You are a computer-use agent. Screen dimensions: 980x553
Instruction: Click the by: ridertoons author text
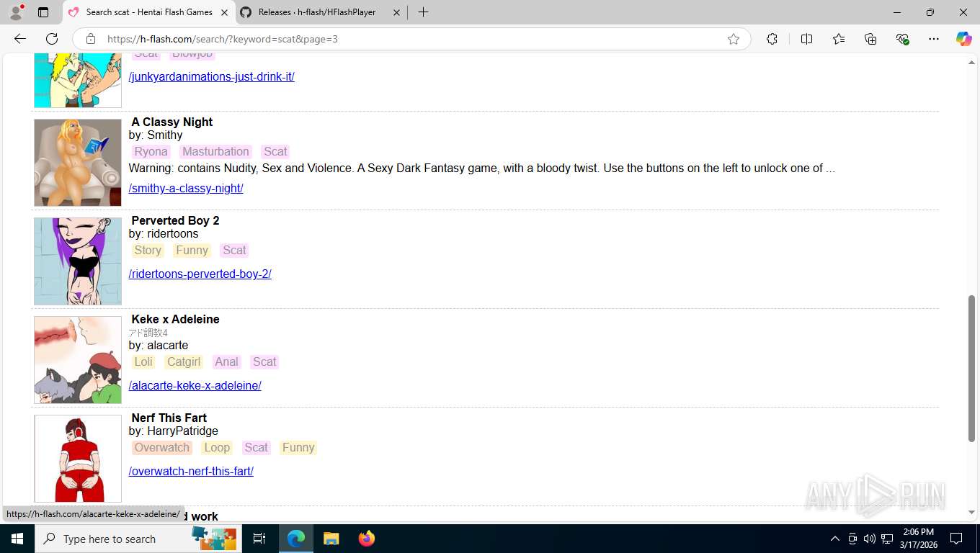tap(164, 233)
